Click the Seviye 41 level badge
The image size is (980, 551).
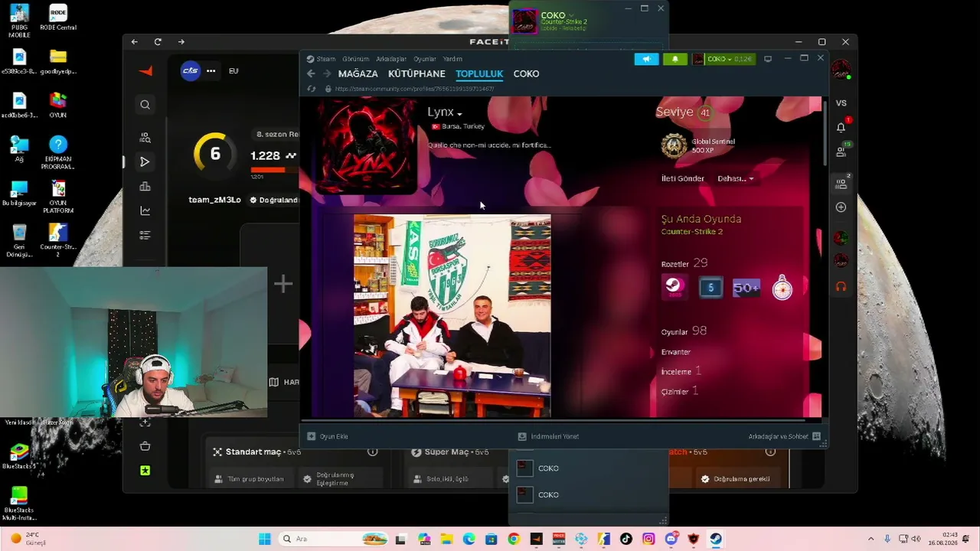[705, 112]
